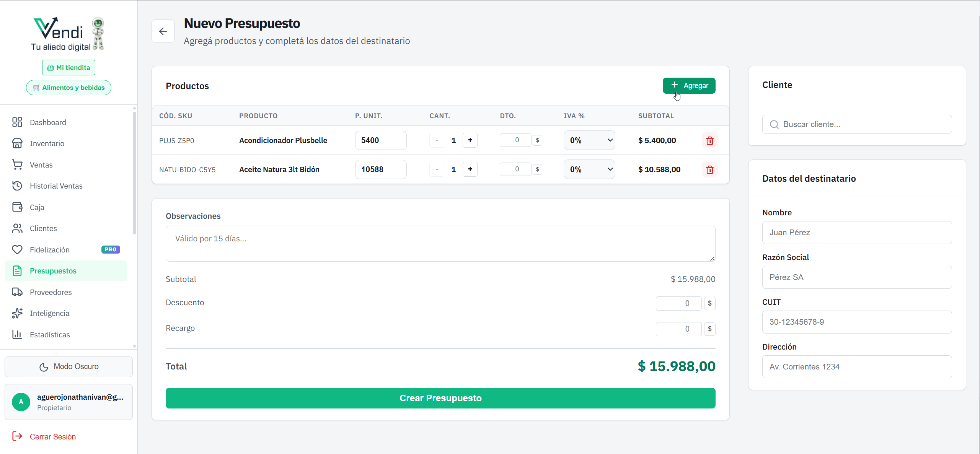Click the sidebar menu scrollbar
980x454 pixels.
(x=134, y=172)
